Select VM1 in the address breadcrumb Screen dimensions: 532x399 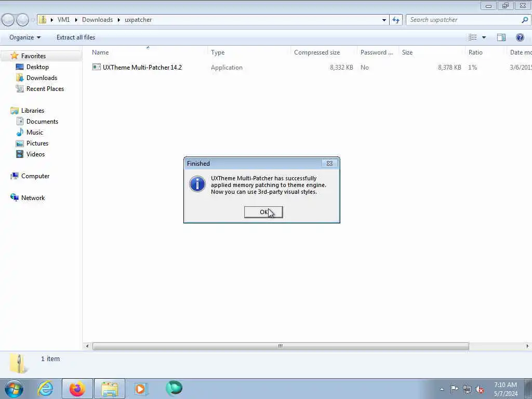63,20
